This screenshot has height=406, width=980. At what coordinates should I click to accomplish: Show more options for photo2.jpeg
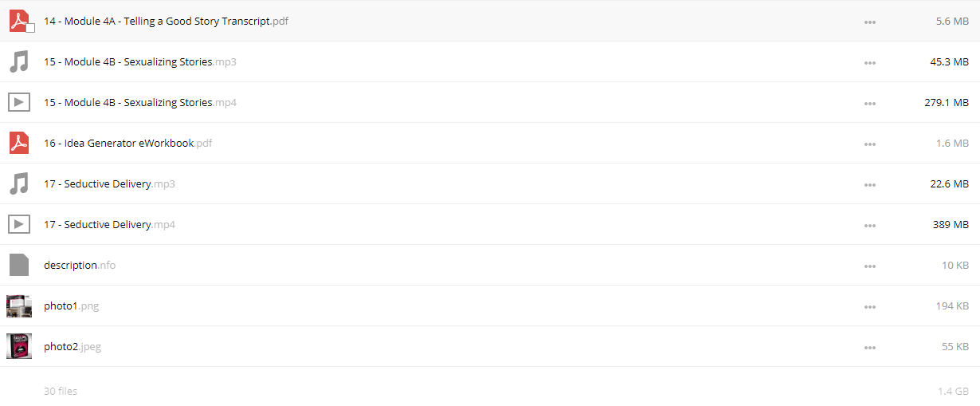tap(870, 347)
